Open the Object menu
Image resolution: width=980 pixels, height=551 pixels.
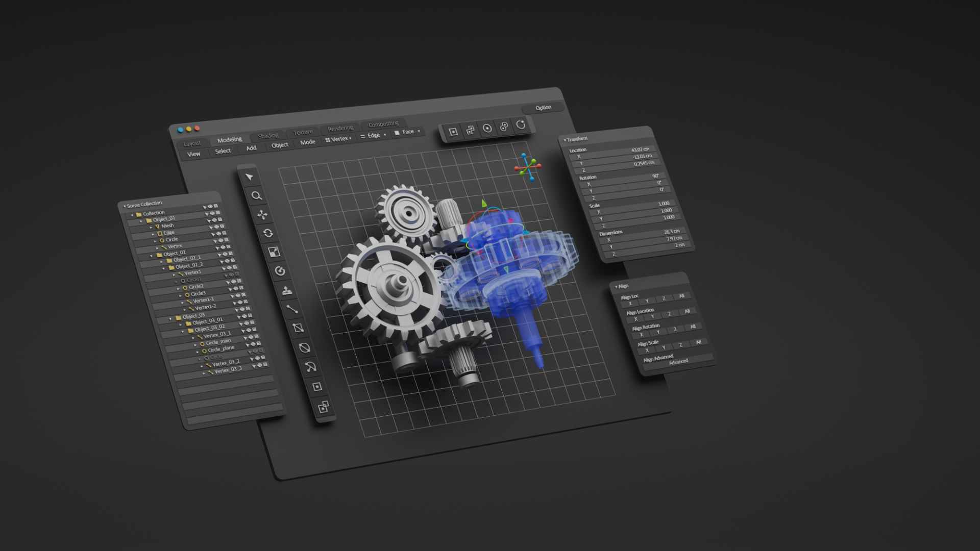(x=280, y=145)
